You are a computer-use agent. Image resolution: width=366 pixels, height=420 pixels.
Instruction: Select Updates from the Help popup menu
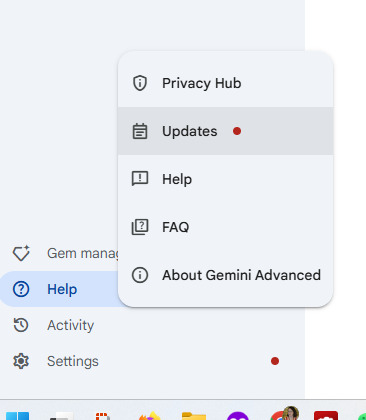click(x=226, y=131)
